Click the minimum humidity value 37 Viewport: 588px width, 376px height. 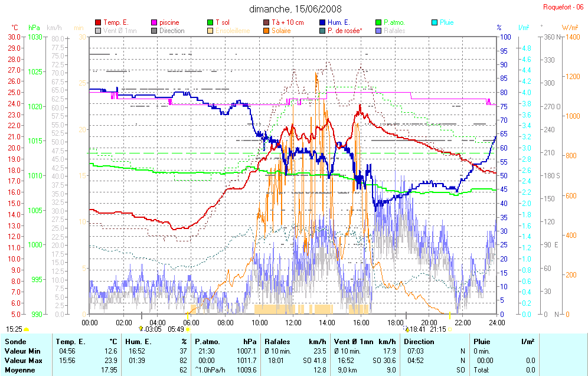pos(183,351)
